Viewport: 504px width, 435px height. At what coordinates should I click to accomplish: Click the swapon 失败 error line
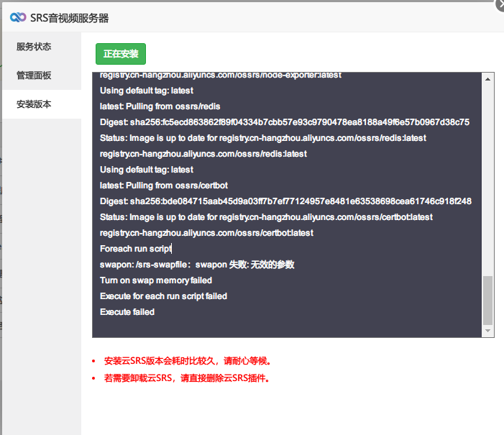coord(197,265)
